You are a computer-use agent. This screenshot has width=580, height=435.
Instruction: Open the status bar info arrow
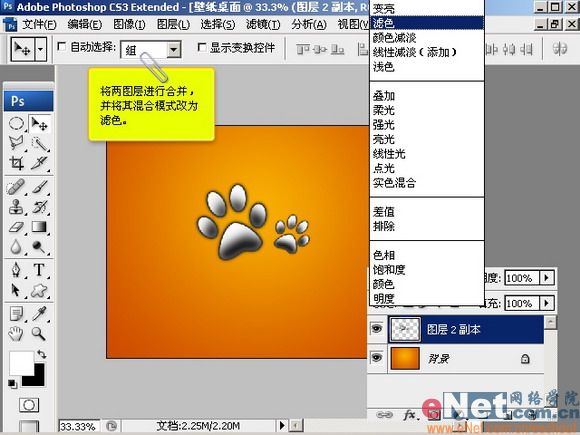282,425
